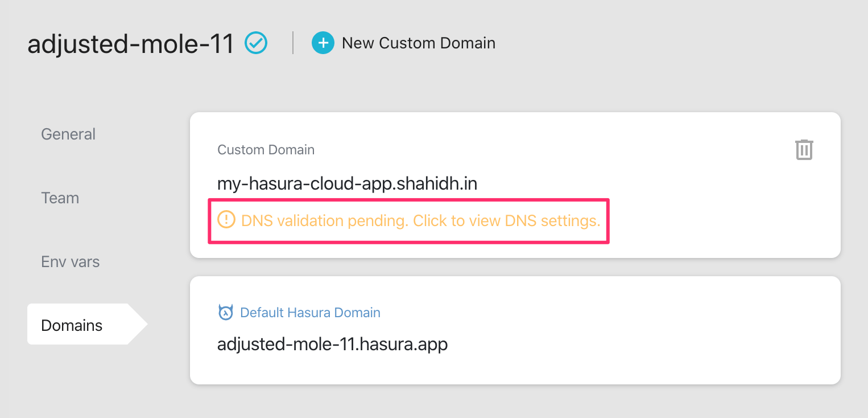Click the orange DNS warning exclamation icon
The image size is (868, 418).
226,220
